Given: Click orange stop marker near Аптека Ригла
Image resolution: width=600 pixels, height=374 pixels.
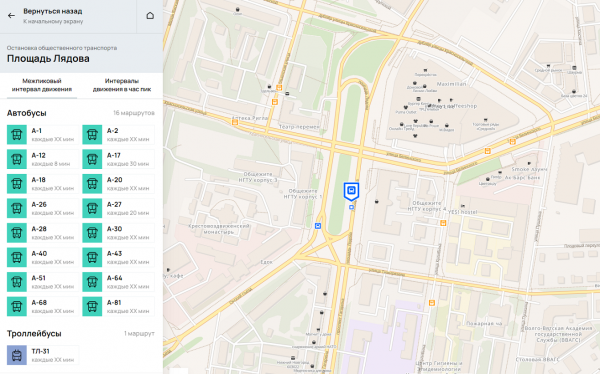Looking at the screenshot, I should [x=235, y=122].
